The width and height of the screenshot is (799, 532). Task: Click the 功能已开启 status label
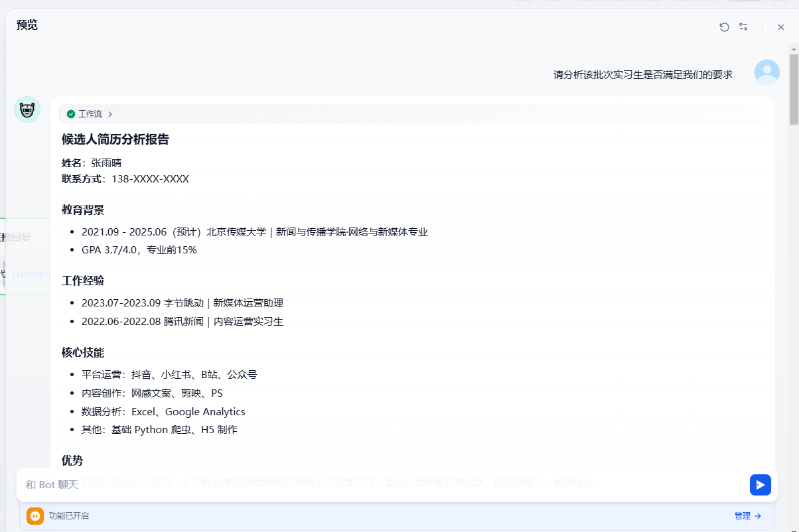click(68, 515)
